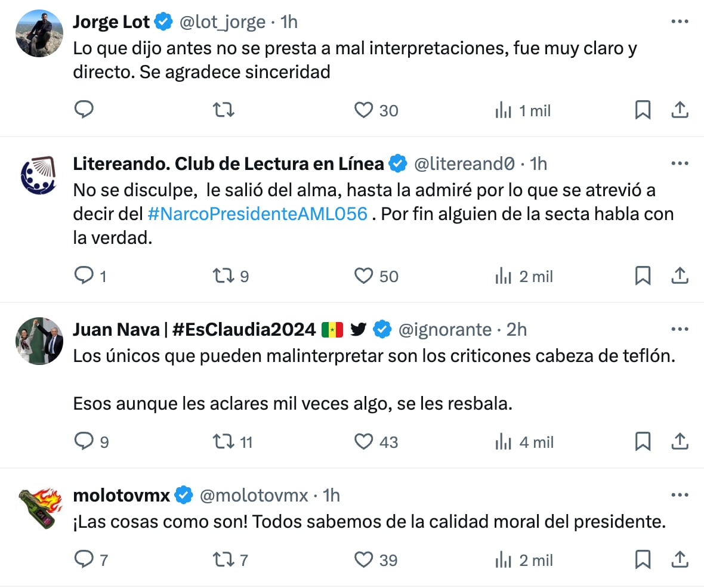This screenshot has height=588, width=704.
Task: Bookmark the molotovmx tweet
Action: click(x=643, y=560)
